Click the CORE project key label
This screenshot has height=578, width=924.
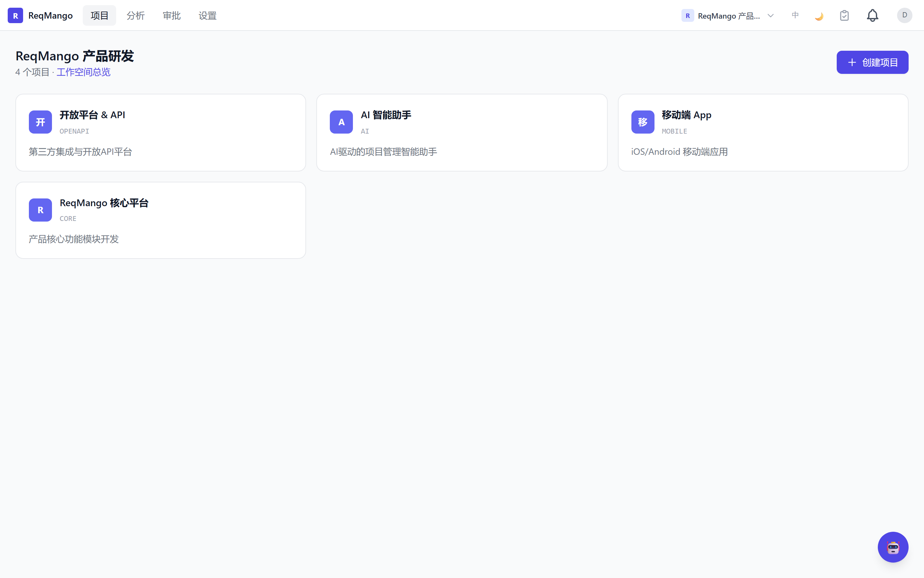(68, 219)
